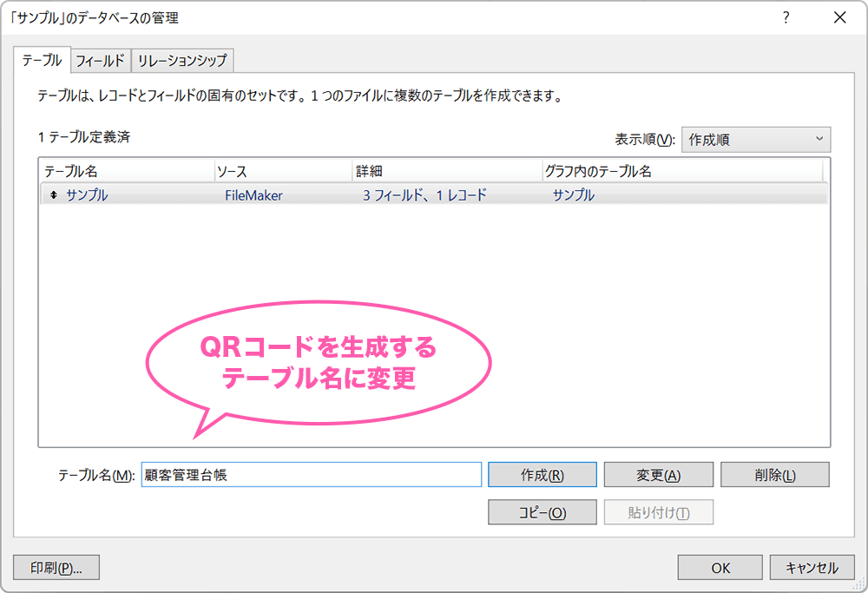868x593 pixels.
Task: Open the 表示順 dropdown showing 作成順
Action: (755, 139)
